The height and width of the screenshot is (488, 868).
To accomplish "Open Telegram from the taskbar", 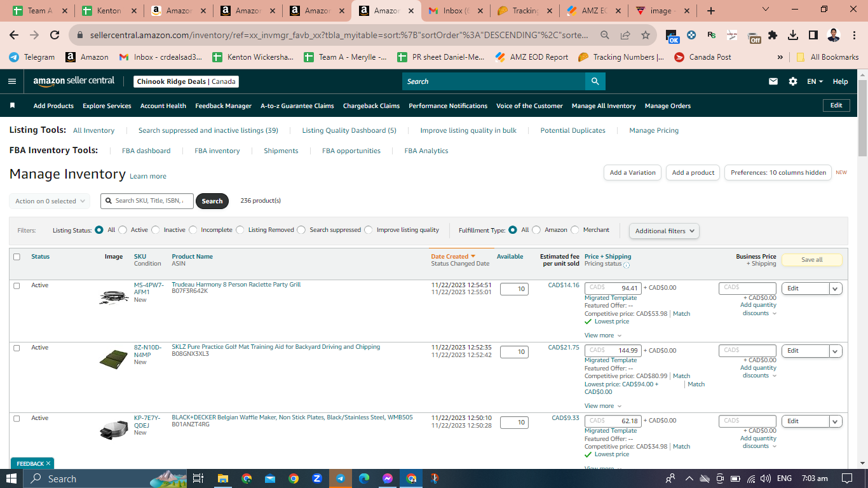I will click(x=340, y=478).
